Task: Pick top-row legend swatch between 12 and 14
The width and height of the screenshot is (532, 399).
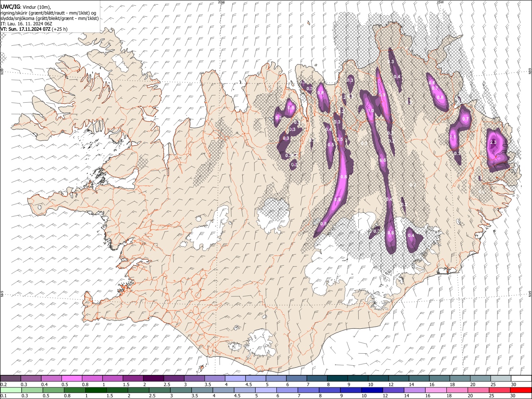Action: [x=399, y=379]
